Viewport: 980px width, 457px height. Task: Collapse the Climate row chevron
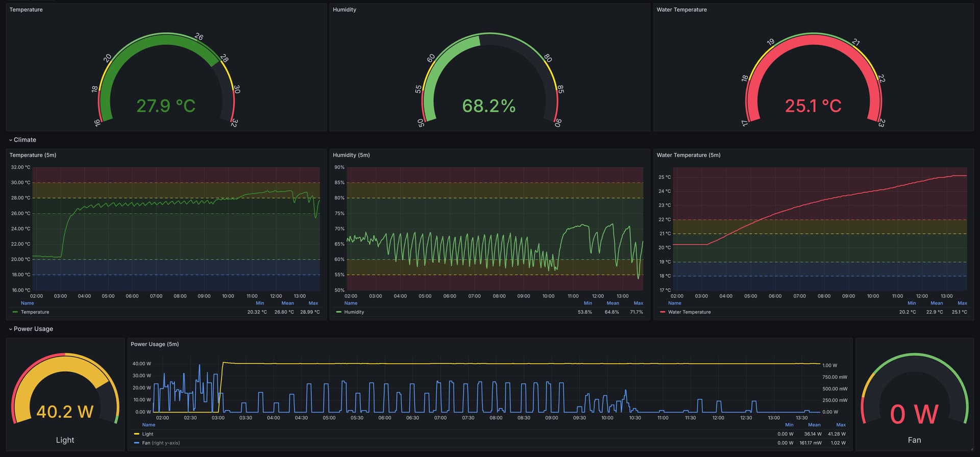tap(11, 140)
